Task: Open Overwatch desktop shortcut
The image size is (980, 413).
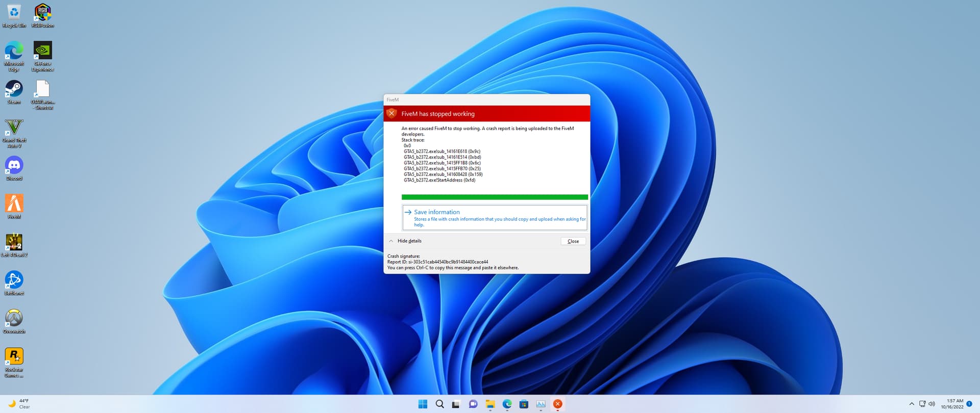Action: click(x=14, y=319)
